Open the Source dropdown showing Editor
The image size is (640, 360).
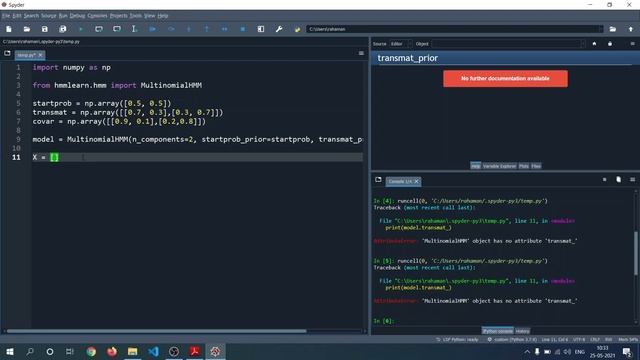point(400,44)
